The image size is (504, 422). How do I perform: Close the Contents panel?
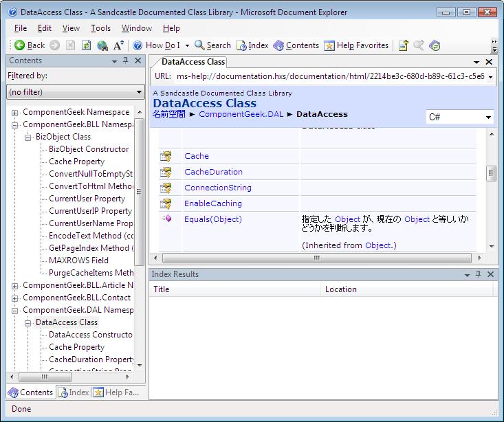138,60
